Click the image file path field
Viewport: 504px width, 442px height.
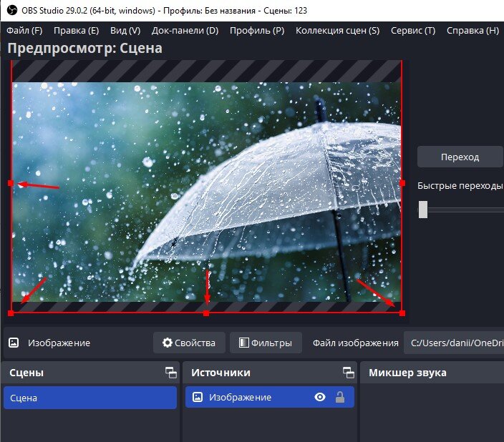click(x=454, y=343)
